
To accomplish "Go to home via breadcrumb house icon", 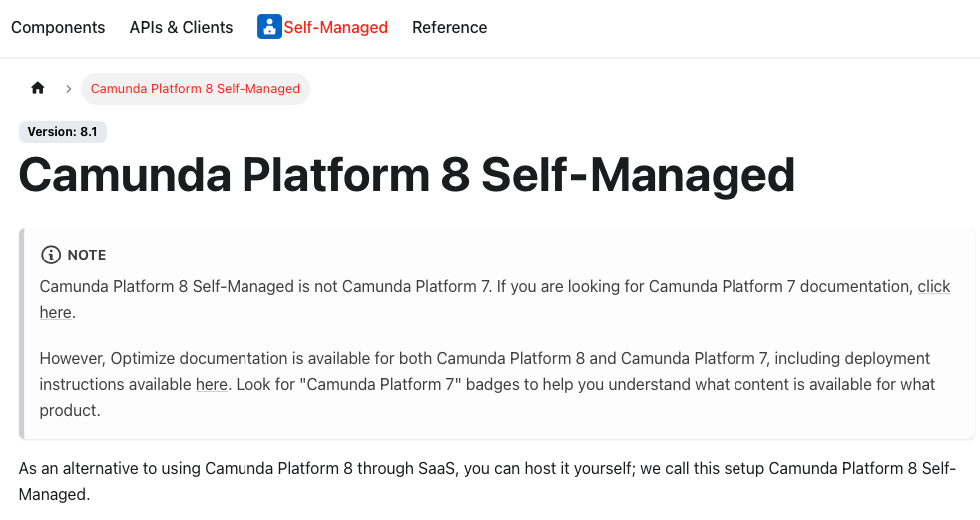I will pos(38,88).
